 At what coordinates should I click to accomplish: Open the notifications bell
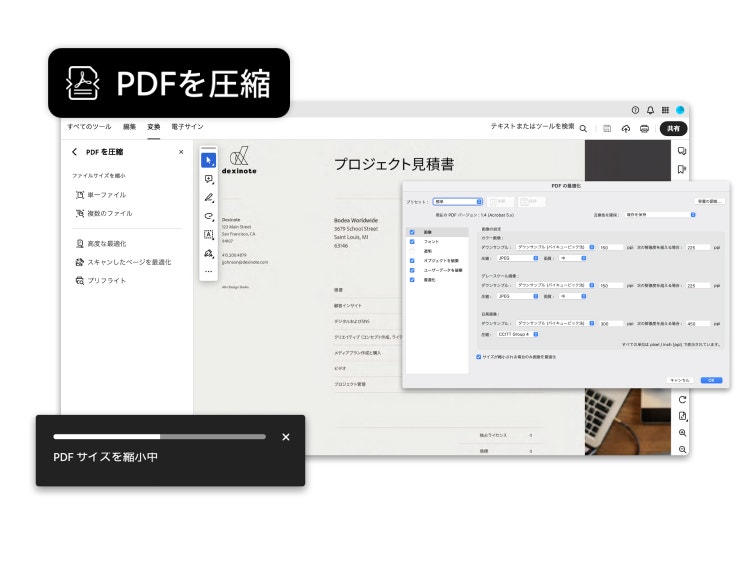(650, 110)
